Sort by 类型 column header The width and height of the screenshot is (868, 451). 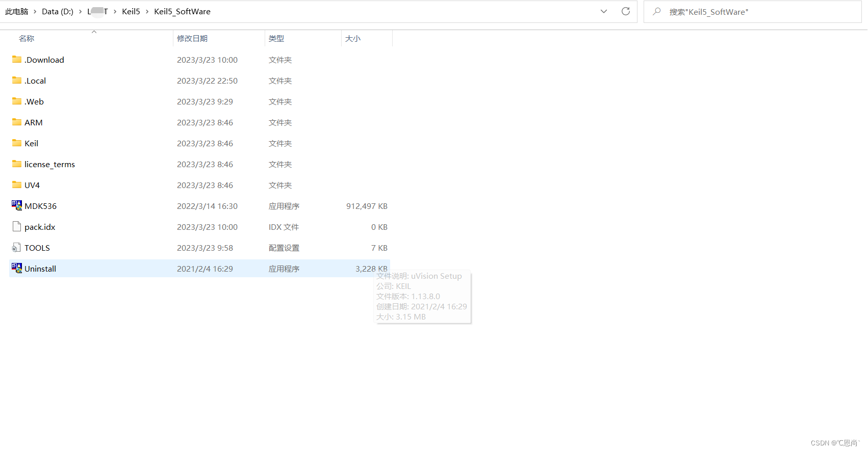click(276, 38)
